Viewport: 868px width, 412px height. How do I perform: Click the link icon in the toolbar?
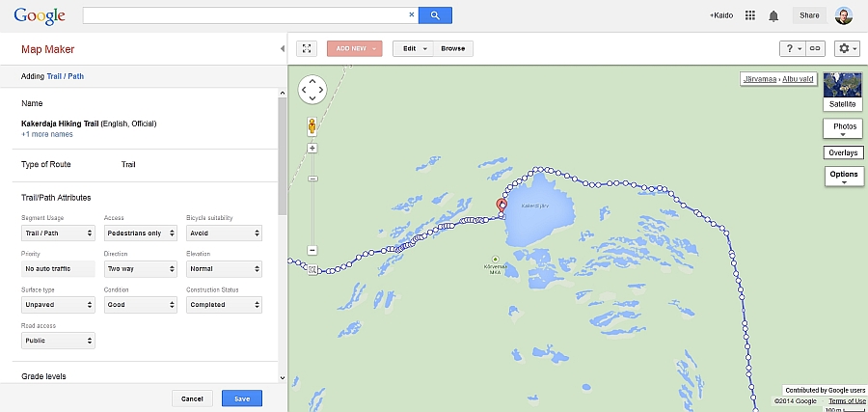815,49
